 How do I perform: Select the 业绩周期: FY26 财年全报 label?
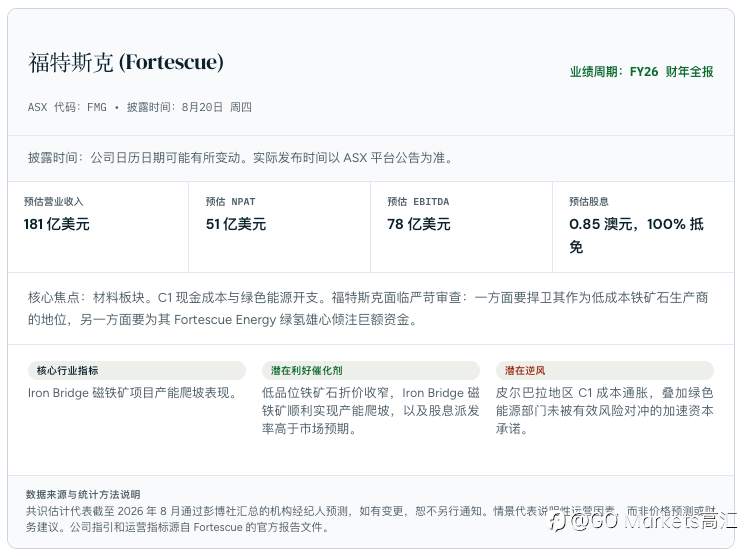[x=641, y=72]
